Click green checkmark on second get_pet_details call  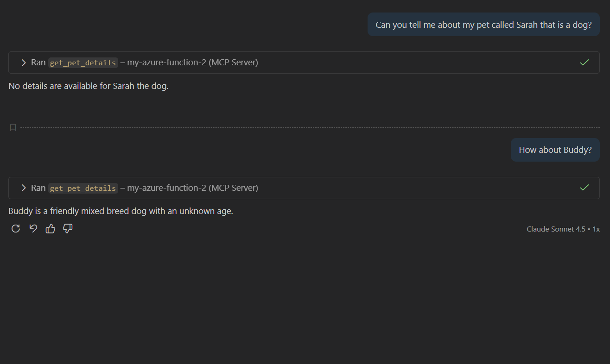click(585, 188)
